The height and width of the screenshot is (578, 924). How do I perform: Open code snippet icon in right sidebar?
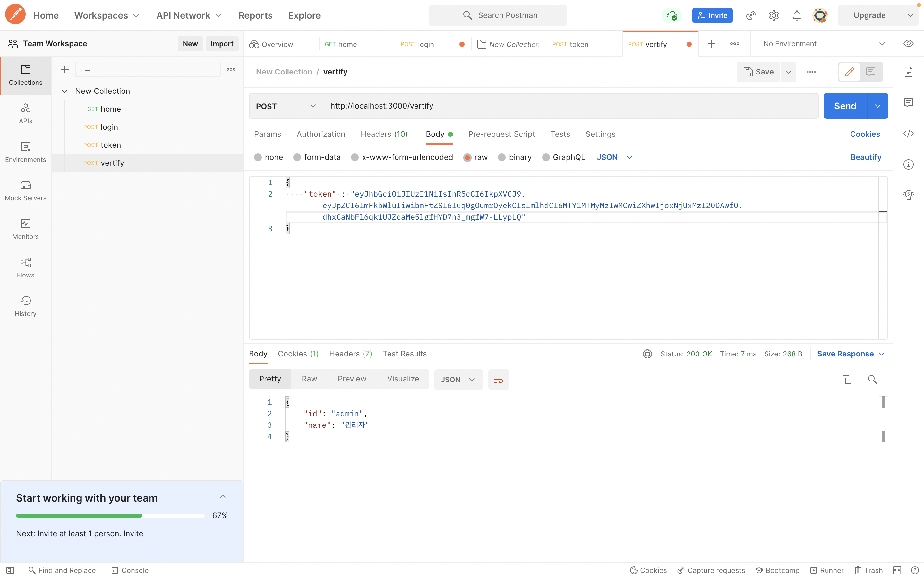(x=908, y=133)
